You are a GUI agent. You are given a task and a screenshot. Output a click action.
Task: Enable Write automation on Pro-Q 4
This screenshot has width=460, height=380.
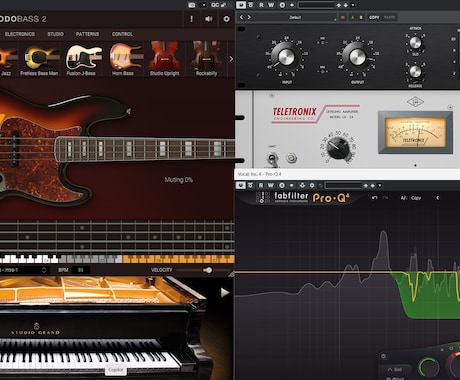271,185
